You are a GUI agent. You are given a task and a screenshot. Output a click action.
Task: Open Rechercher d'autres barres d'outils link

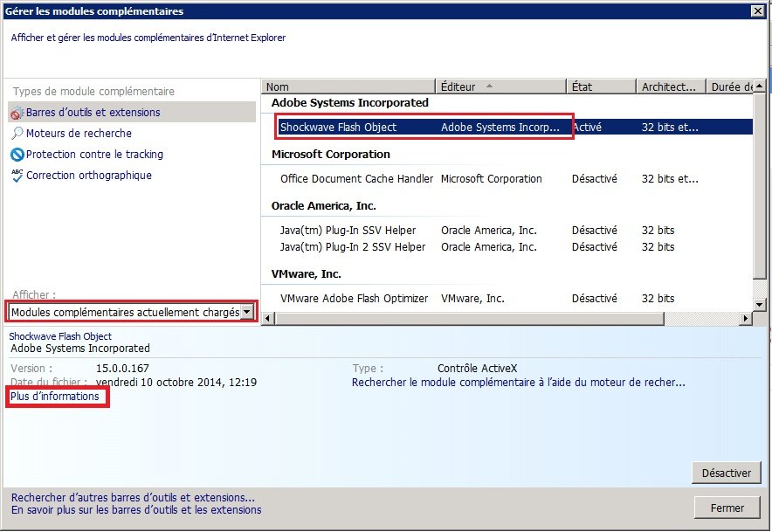[133, 497]
